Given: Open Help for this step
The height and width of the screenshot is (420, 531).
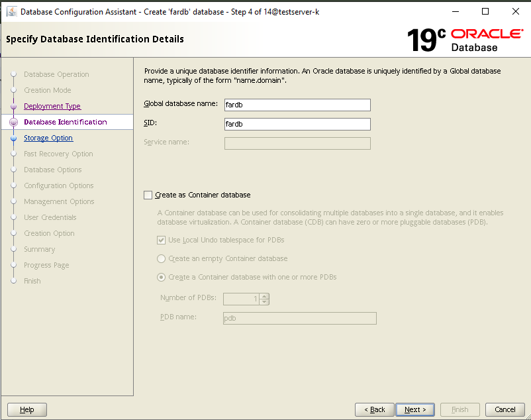Looking at the screenshot, I should (26, 409).
